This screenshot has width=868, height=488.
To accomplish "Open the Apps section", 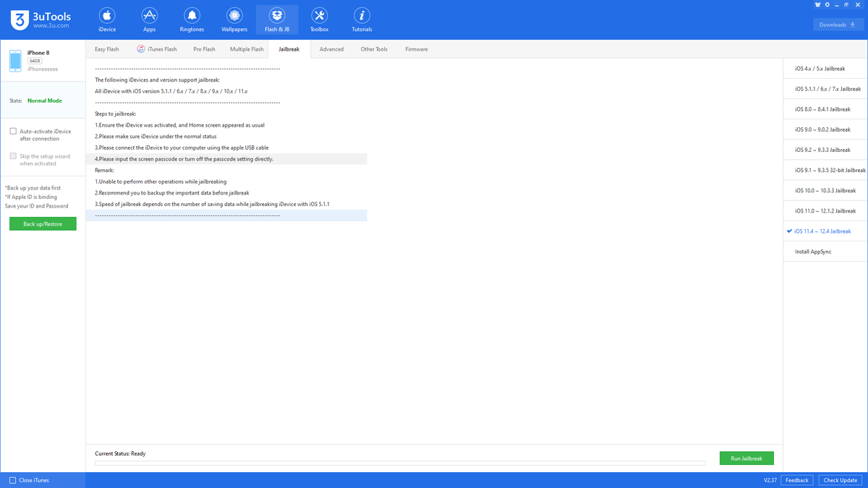I will coord(150,20).
